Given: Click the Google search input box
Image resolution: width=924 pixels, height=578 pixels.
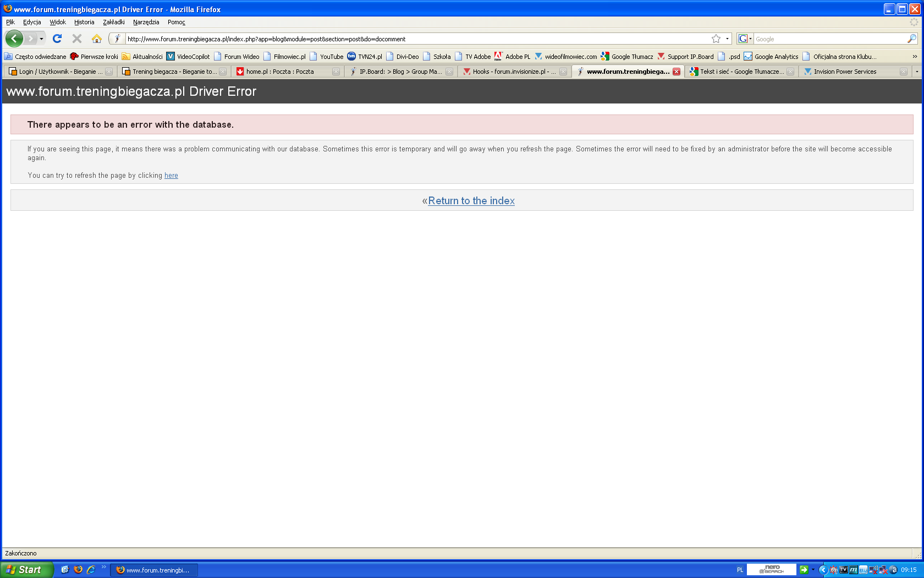Looking at the screenshot, I should [x=830, y=39].
